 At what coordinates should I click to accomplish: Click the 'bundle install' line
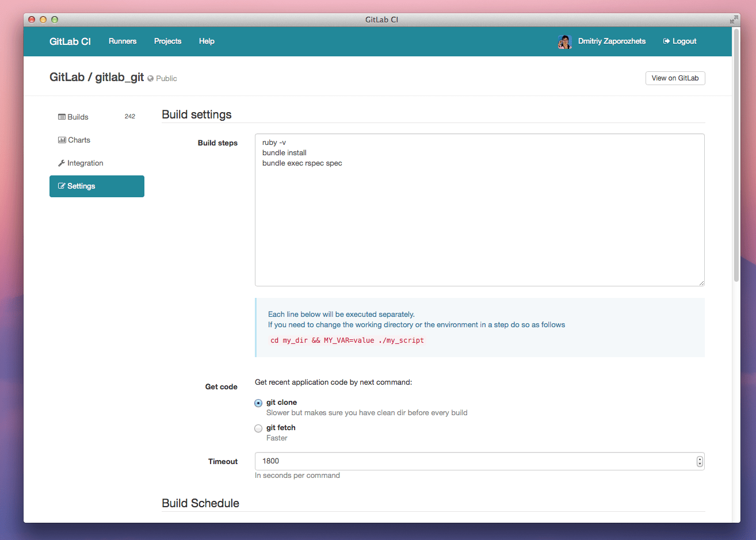[284, 153]
